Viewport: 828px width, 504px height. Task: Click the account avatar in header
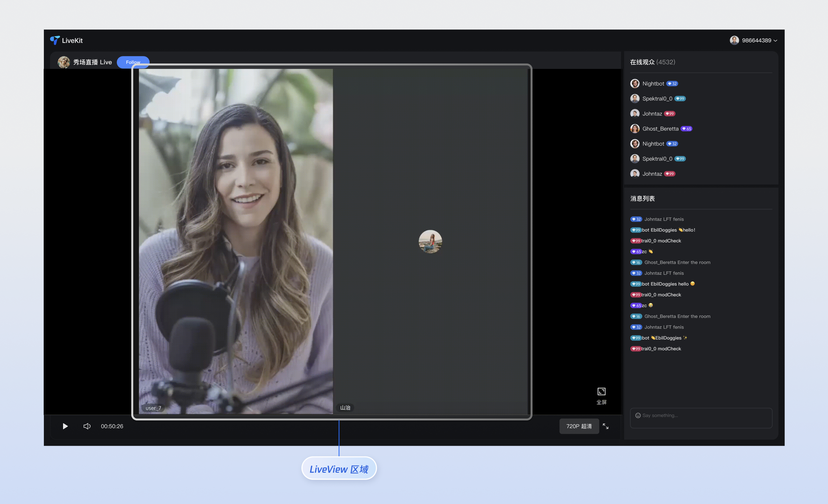(x=734, y=40)
